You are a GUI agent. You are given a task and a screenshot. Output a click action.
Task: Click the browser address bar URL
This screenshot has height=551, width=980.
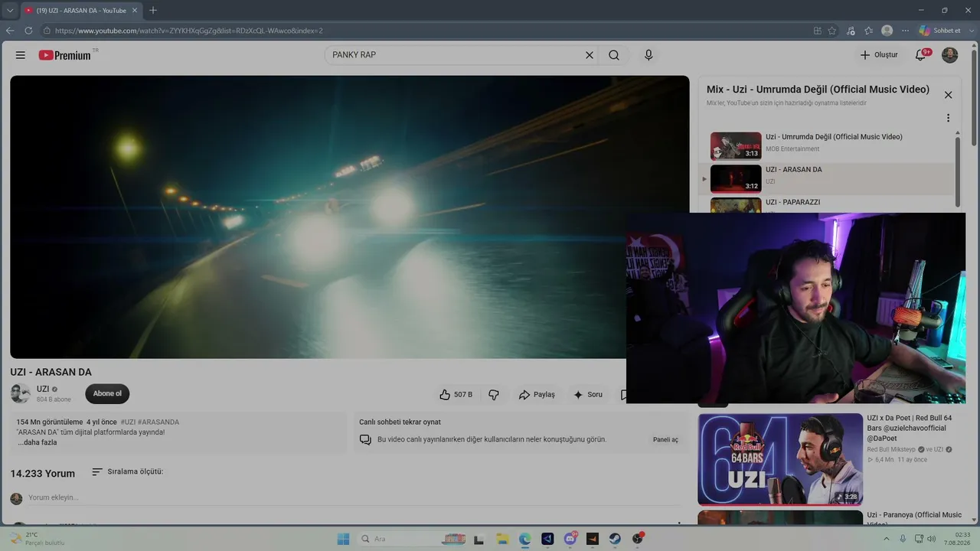tap(189, 31)
